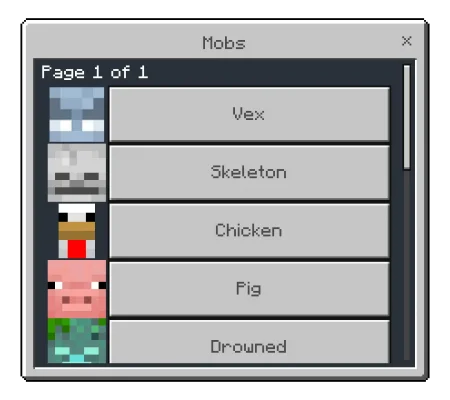Choose the Chicken button
The image size is (450, 400).
tap(249, 231)
